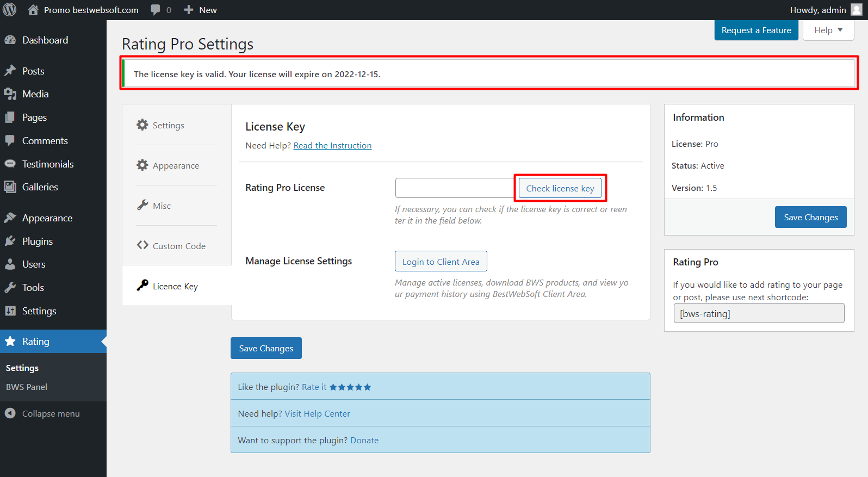Click the License: Pro text

[x=695, y=144]
